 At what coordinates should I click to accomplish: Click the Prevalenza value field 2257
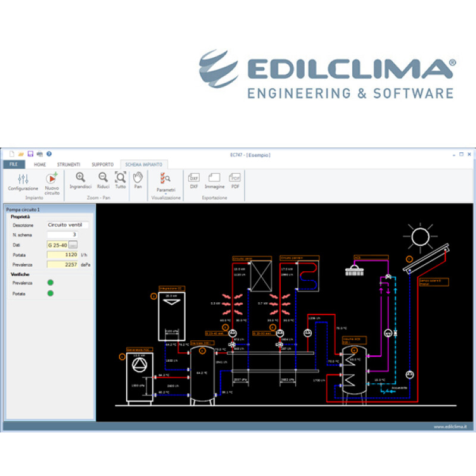coord(62,265)
